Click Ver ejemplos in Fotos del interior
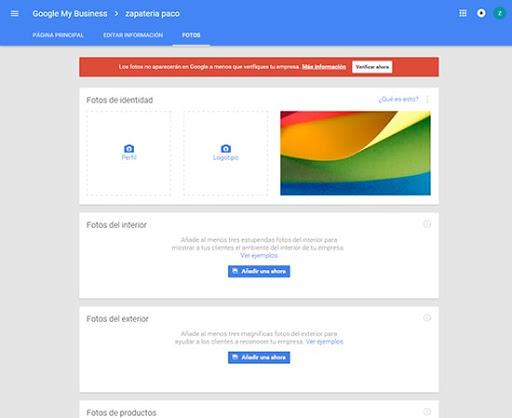 [x=259, y=256]
